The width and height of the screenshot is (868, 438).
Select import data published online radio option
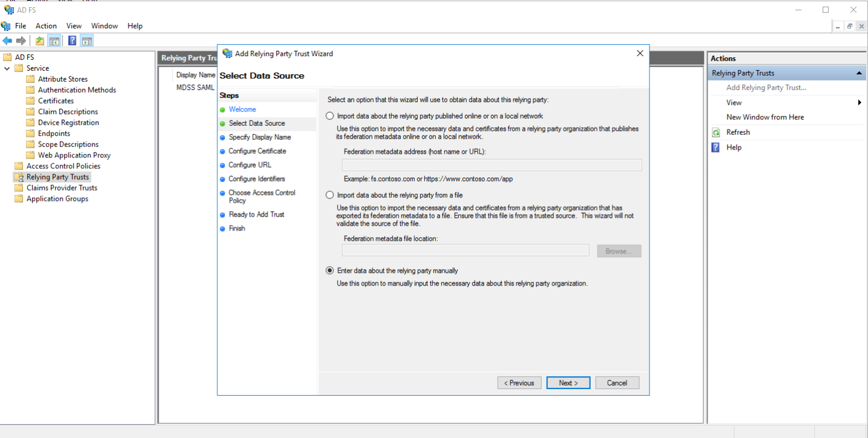[330, 116]
